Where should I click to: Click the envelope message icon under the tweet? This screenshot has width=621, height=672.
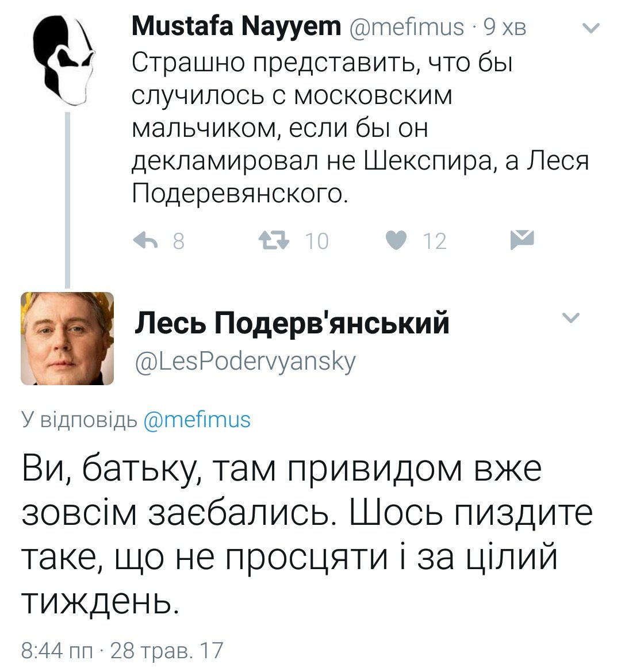tap(522, 240)
